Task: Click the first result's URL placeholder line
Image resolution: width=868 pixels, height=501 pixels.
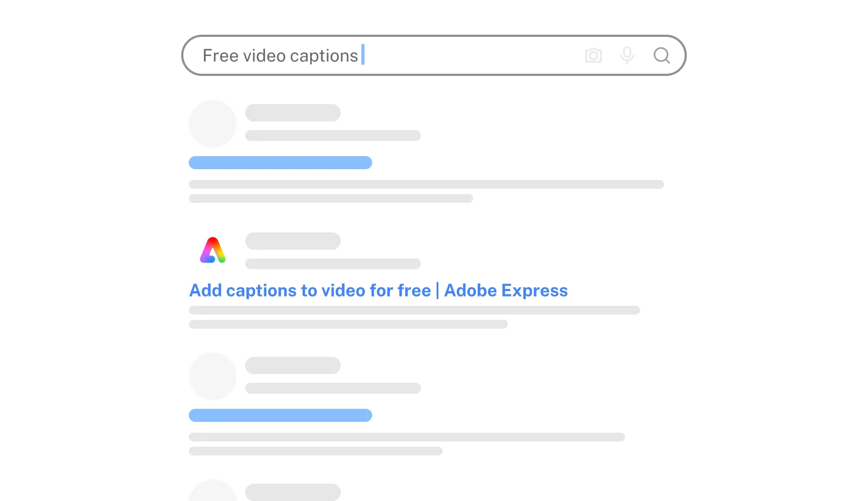Action: click(x=333, y=136)
